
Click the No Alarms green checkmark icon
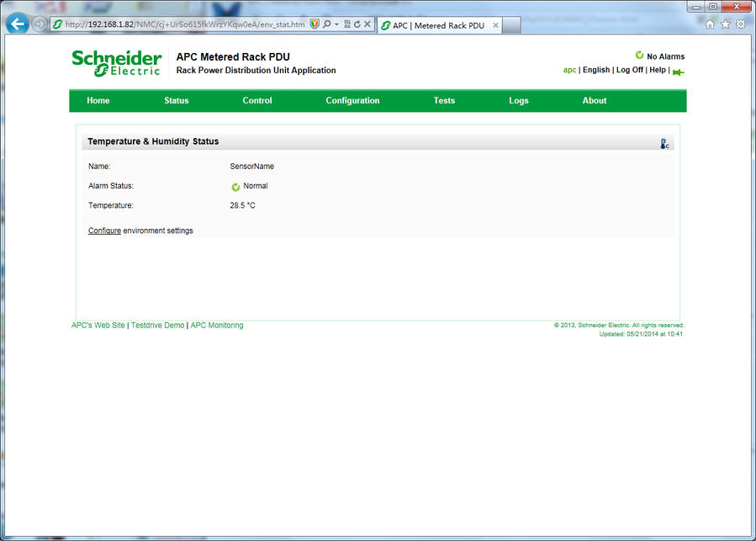[x=639, y=56]
